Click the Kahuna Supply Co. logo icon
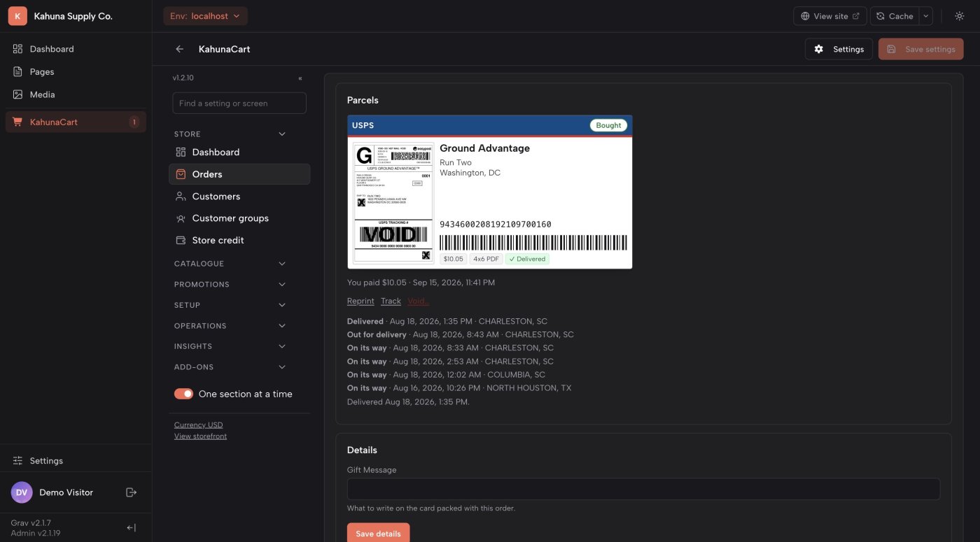The image size is (980, 542). pyautogui.click(x=17, y=16)
